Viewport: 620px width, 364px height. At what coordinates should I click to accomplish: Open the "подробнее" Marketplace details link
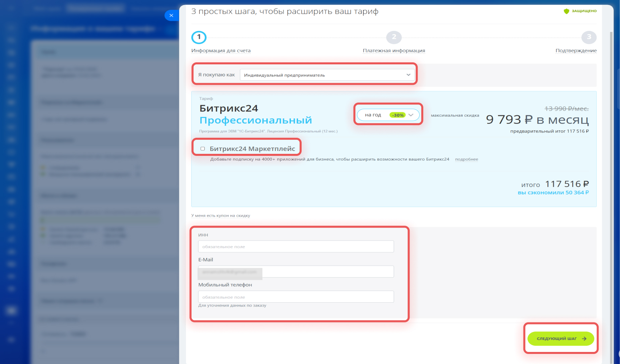coord(467,159)
